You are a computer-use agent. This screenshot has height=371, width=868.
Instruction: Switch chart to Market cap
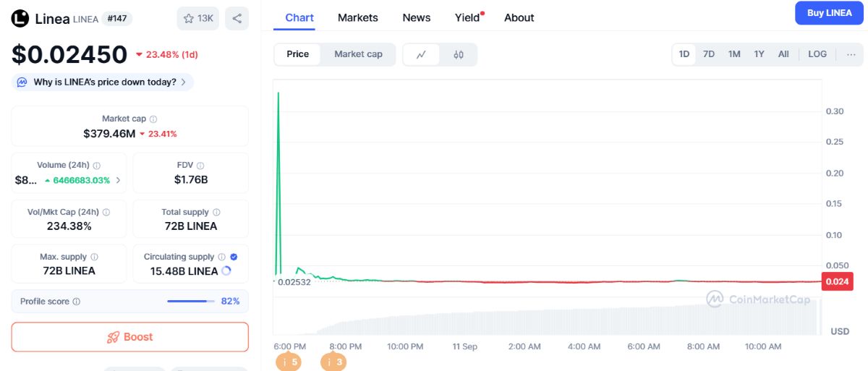pyautogui.click(x=358, y=54)
